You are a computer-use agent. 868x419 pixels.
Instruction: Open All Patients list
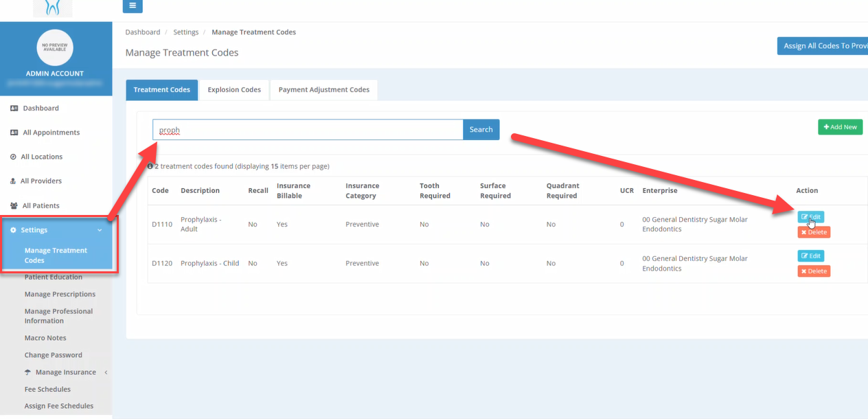[x=41, y=205]
